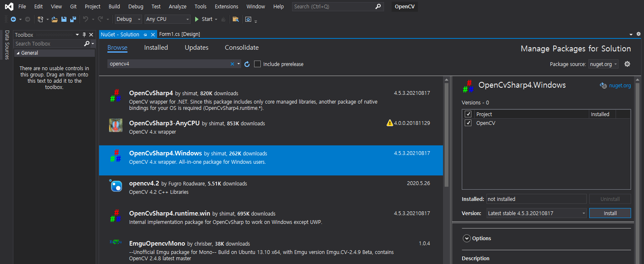Click the OpenCvSharp4.runtime.win package icon
This screenshot has height=264, width=644.
[115, 216]
